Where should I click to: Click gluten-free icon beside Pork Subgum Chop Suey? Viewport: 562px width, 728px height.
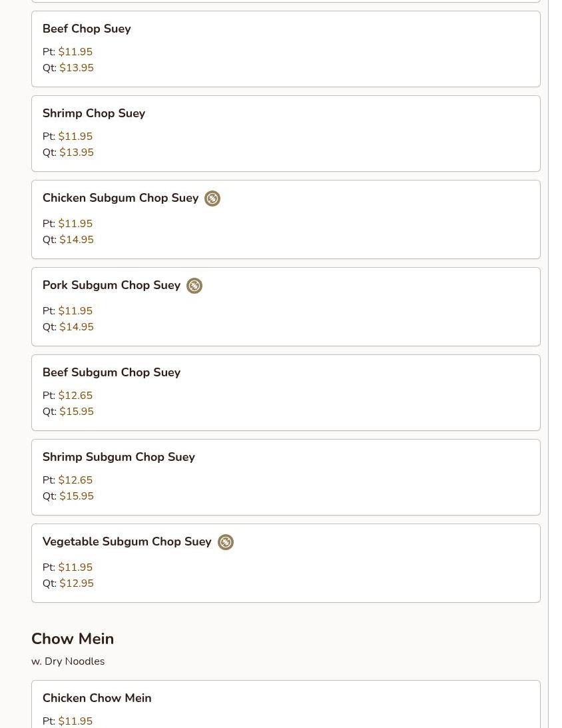pos(194,286)
